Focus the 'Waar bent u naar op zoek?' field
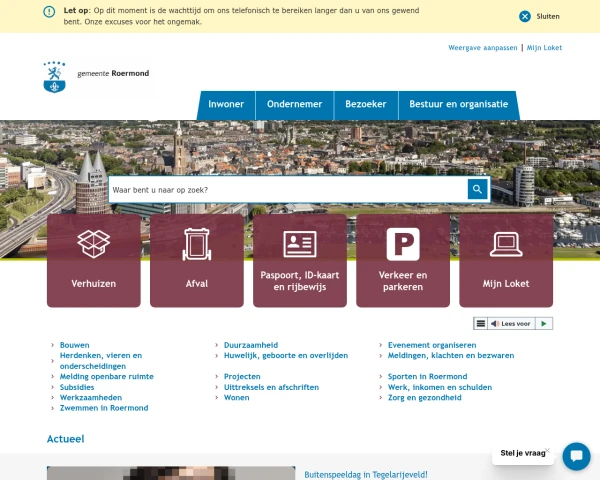The image size is (600, 480). click(x=288, y=189)
